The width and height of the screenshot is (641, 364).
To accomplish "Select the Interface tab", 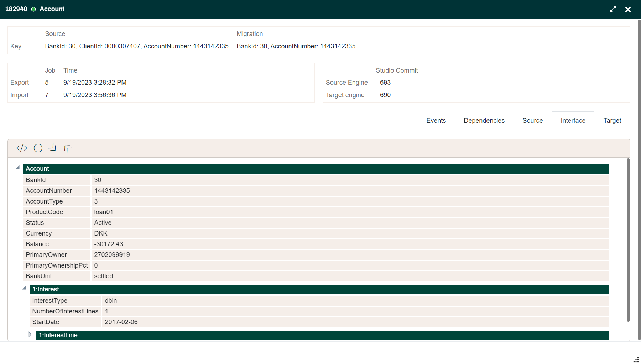I will [x=573, y=121].
